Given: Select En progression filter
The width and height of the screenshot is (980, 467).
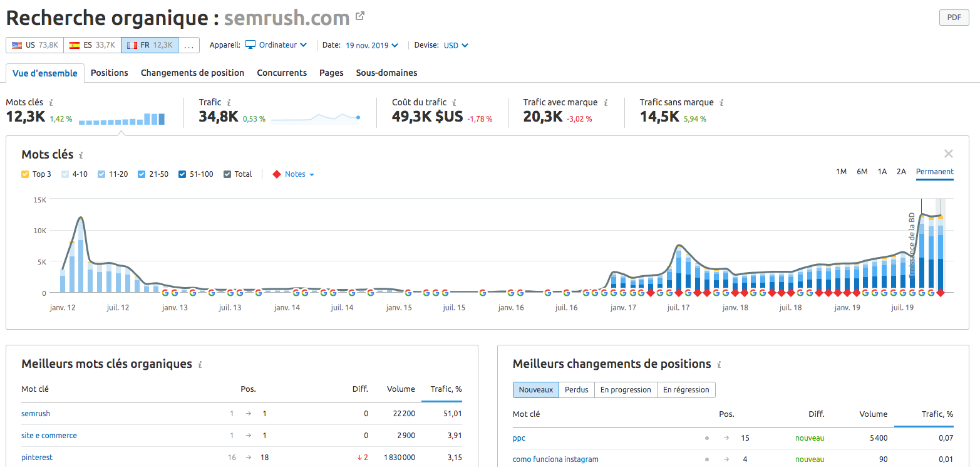Looking at the screenshot, I should click(x=626, y=390).
